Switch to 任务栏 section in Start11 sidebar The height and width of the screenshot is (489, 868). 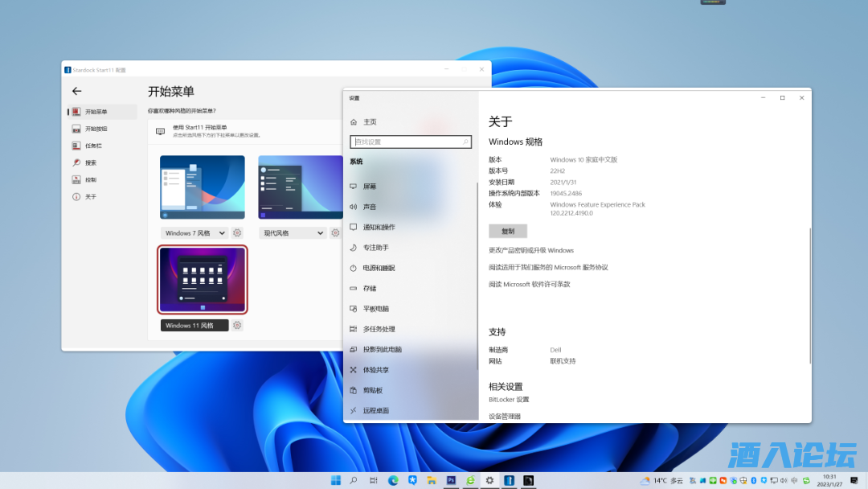(x=92, y=146)
